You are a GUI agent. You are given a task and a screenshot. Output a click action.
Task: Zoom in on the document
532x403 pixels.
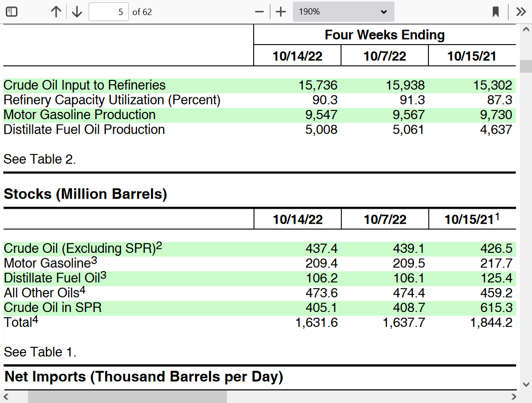[x=281, y=12]
